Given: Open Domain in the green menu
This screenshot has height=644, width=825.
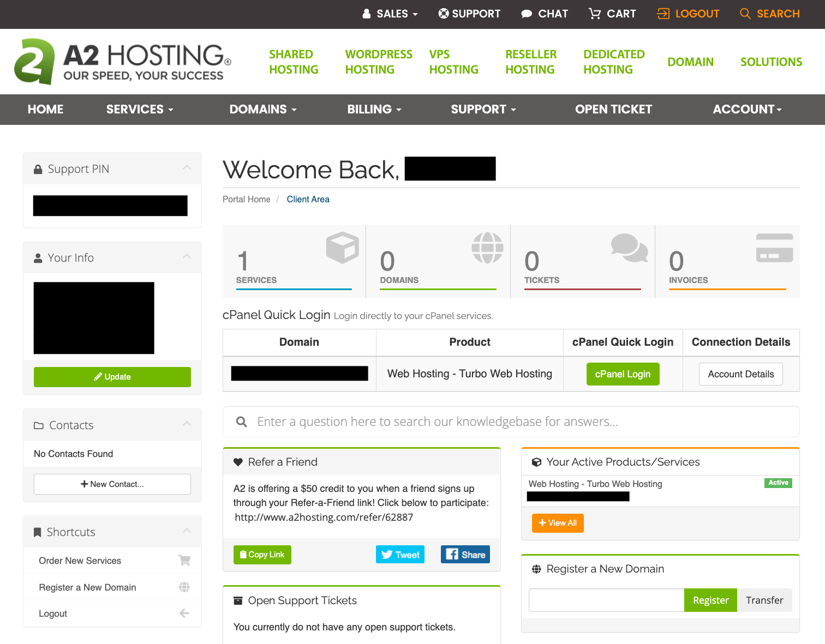Looking at the screenshot, I should [x=690, y=62].
